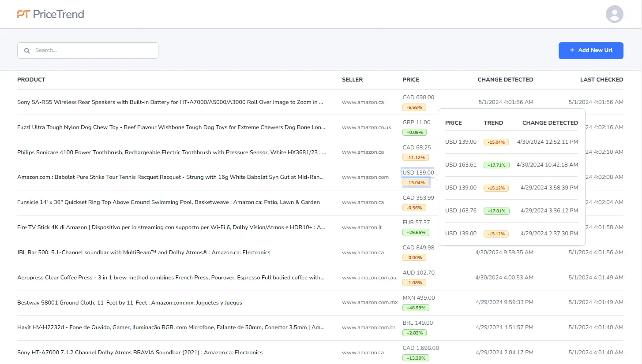This screenshot has width=642, height=364.
Task: Click seller www.amazon.it
Action: (362, 227)
